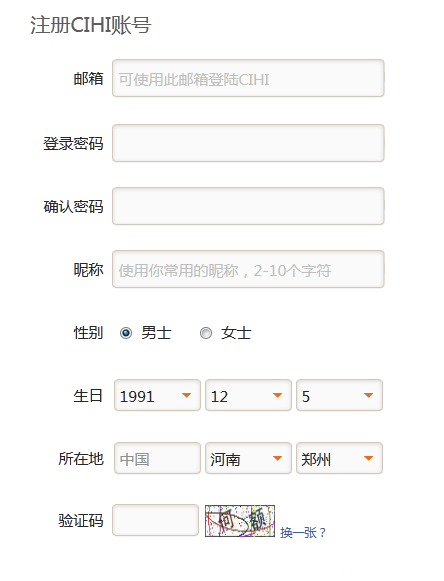Click the orange arrow on the year selector
The width and height of the screenshot is (444, 581).
[186, 395]
